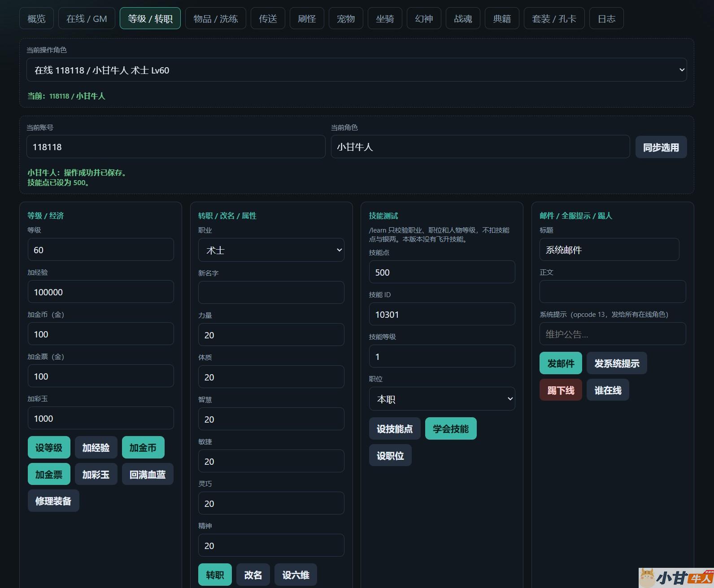This screenshot has height=588, width=714.
Task: Select the 刷怪 tab
Action: 307,18
